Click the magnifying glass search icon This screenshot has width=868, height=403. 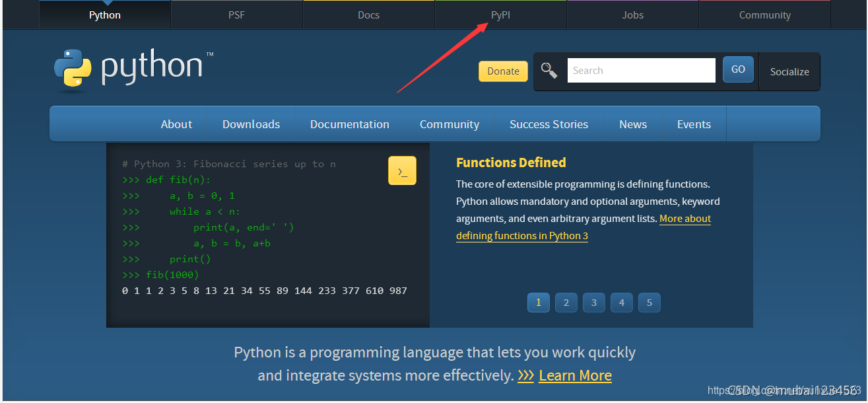549,69
